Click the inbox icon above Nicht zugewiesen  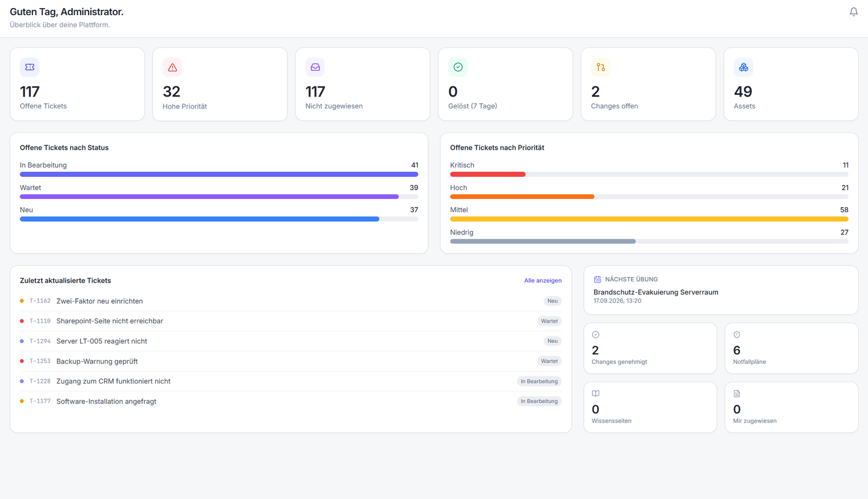[315, 67]
